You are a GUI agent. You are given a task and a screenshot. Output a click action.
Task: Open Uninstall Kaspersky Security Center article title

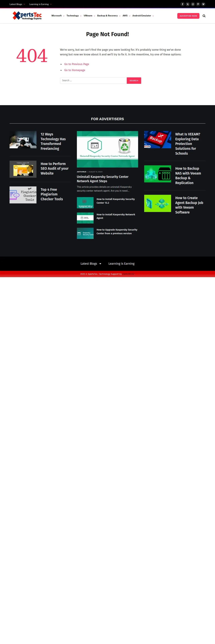[x=103, y=179]
